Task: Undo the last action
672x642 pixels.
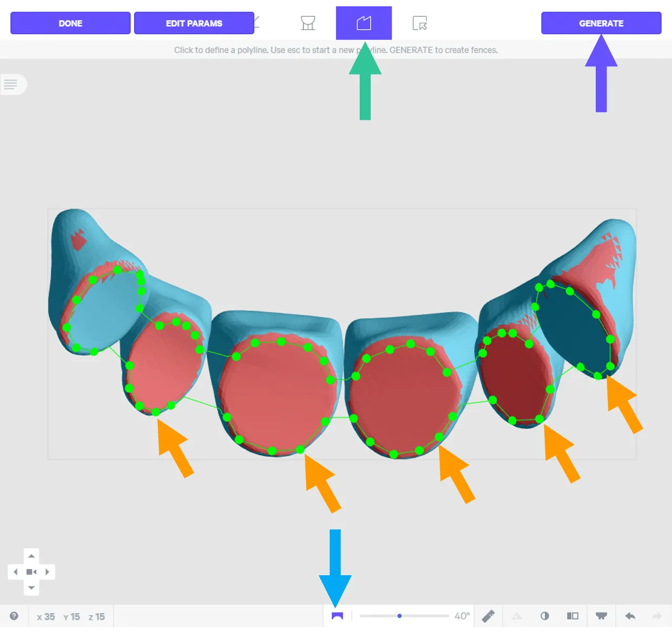Action: click(630, 616)
